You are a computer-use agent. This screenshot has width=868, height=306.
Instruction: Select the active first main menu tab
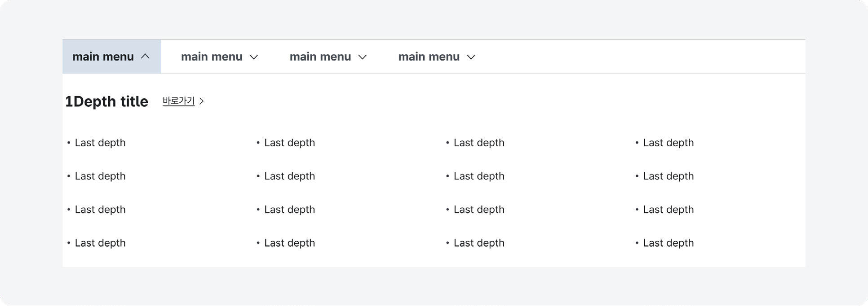(112, 57)
